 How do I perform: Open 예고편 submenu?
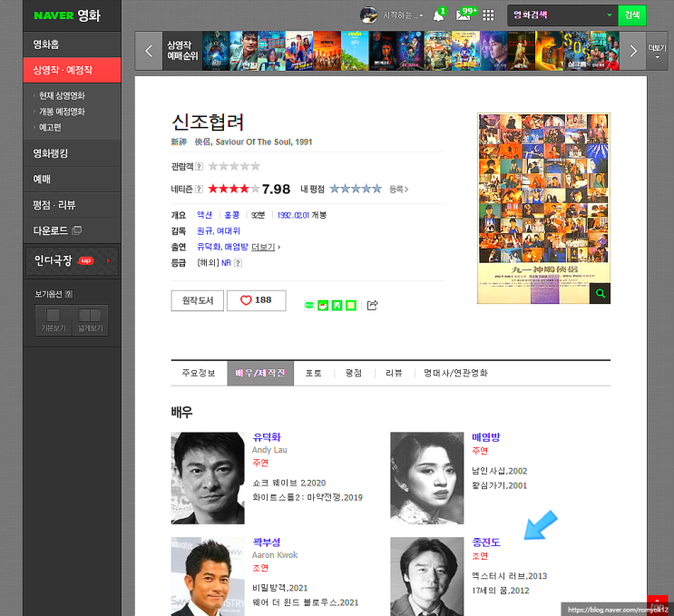[50, 127]
